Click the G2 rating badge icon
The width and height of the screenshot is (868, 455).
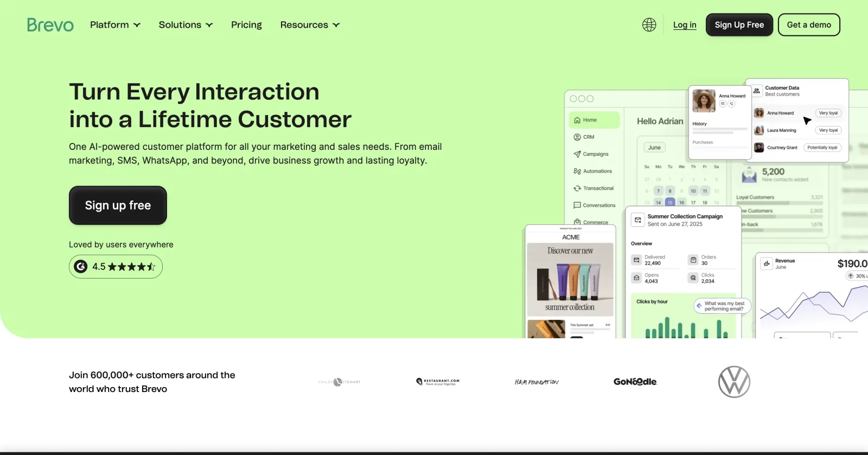[81, 267]
